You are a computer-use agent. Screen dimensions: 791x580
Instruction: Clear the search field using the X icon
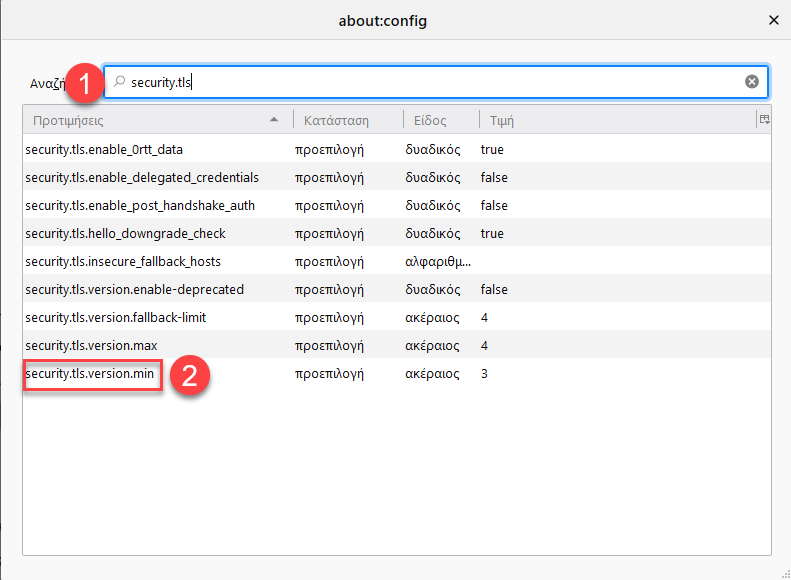(752, 81)
